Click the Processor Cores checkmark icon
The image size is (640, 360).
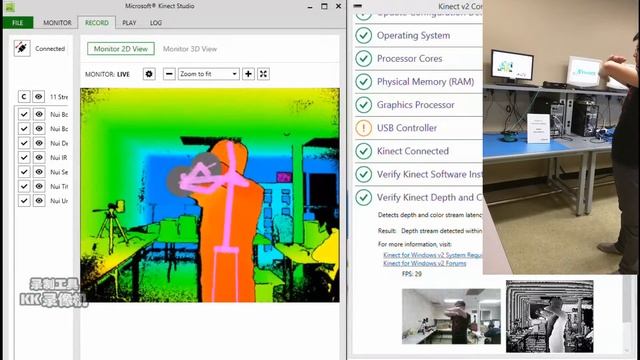click(363, 59)
